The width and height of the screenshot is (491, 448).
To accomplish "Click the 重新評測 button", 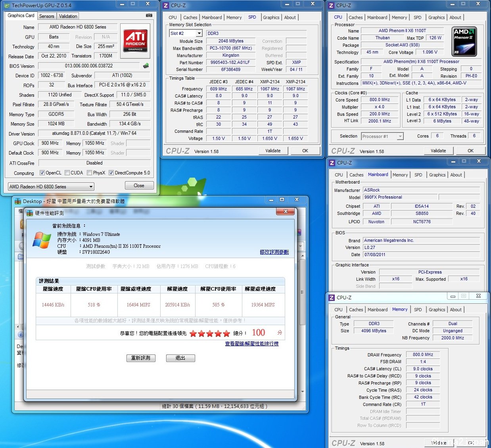I will 141,358.
